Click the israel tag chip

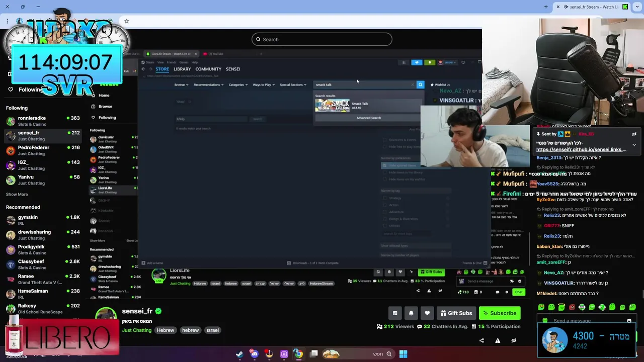tap(213, 330)
